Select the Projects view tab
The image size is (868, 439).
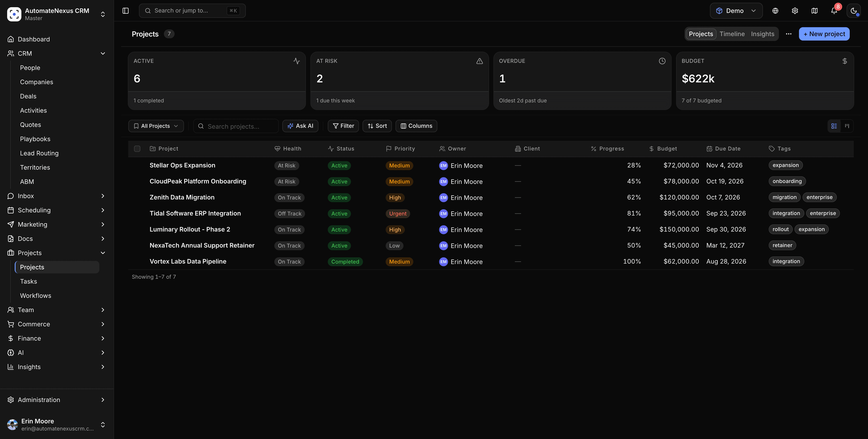[x=701, y=34]
